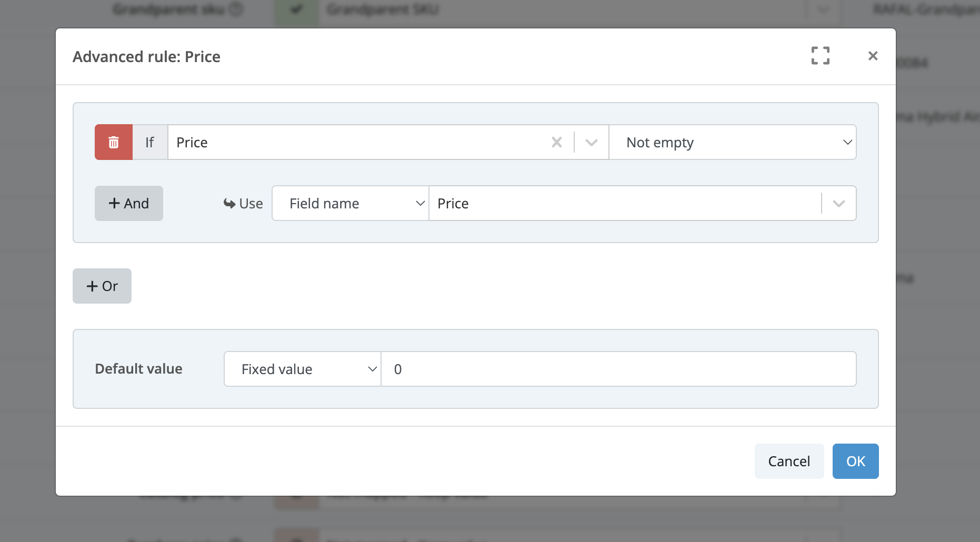
Task: Focus the default value input showing 0
Action: 618,369
